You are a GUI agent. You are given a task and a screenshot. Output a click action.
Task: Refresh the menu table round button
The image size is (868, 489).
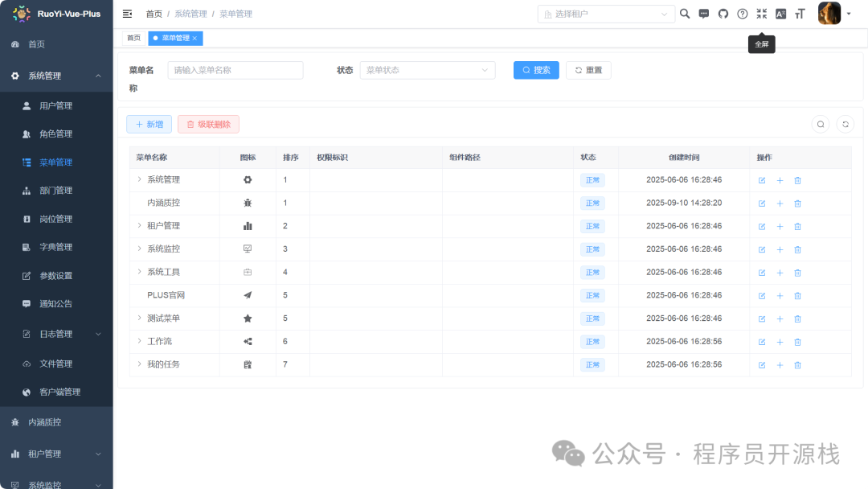click(x=845, y=124)
